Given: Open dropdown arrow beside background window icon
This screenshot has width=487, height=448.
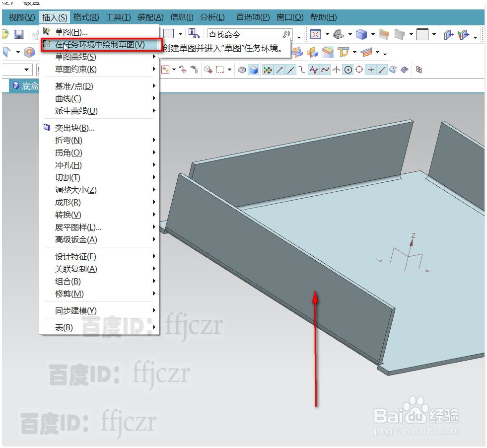Looking at the screenshot, I should tap(434, 34).
